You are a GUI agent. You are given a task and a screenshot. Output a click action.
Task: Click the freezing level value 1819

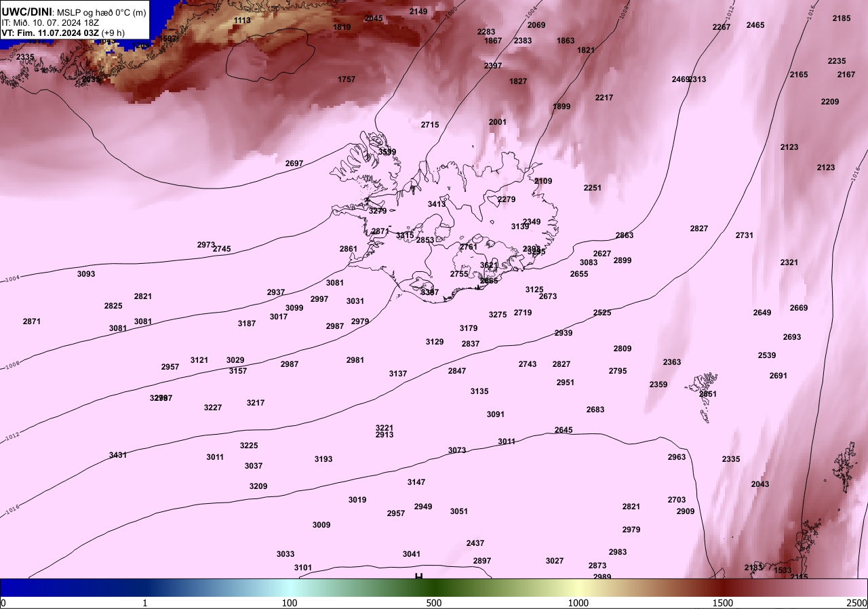(x=342, y=27)
